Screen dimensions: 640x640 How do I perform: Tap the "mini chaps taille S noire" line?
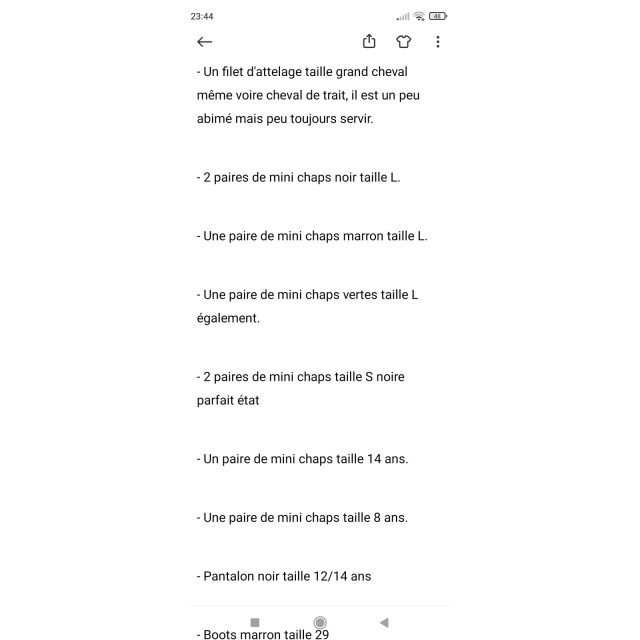(x=300, y=377)
